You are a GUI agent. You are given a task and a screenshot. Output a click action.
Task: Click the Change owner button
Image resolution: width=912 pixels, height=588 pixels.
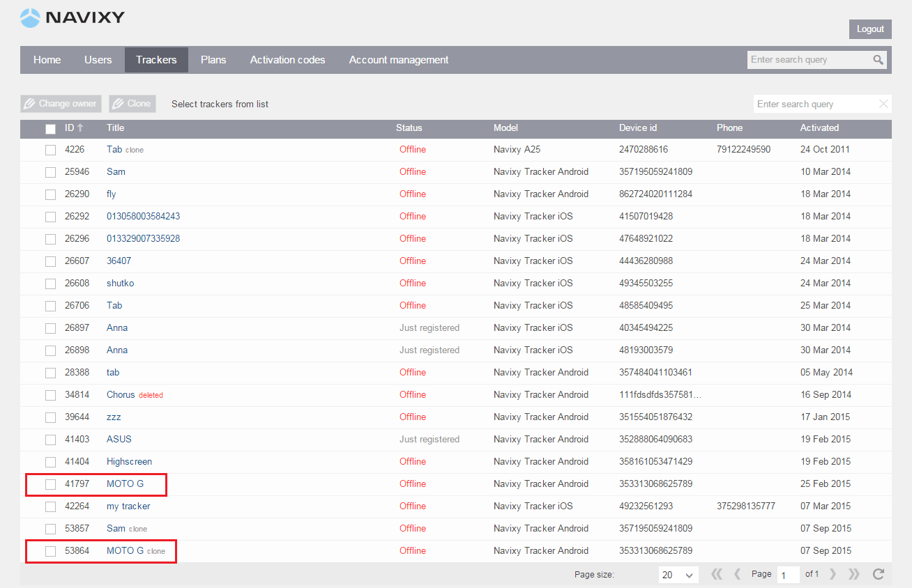click(x=61, y=104)
